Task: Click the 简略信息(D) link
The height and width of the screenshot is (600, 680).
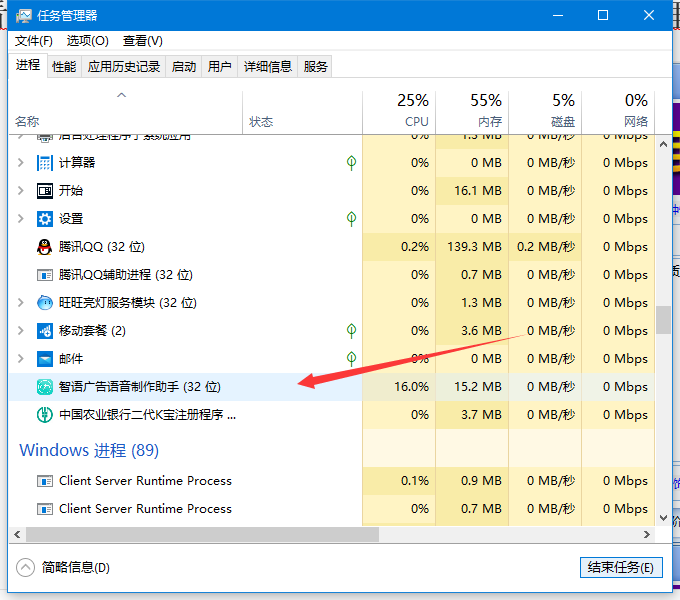Action: click(x=76, y=567)
